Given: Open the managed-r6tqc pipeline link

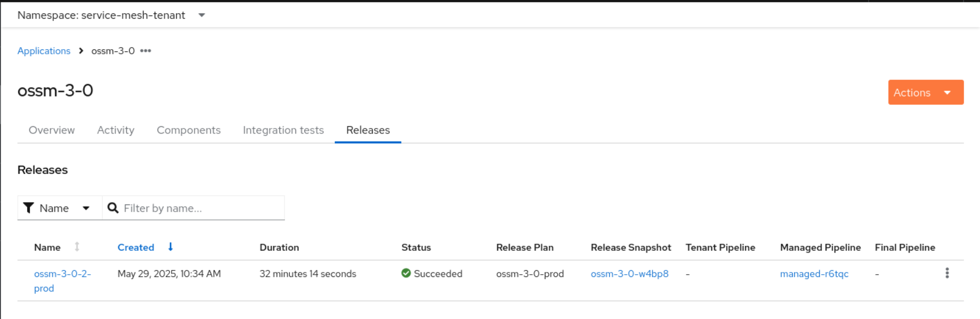Looking at the screenshot, I should (x=814, y=274).
